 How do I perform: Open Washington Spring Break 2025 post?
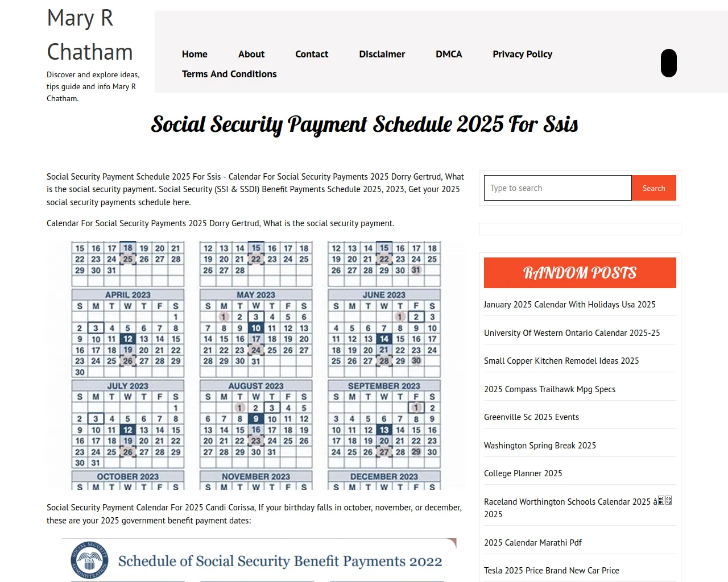540,446
